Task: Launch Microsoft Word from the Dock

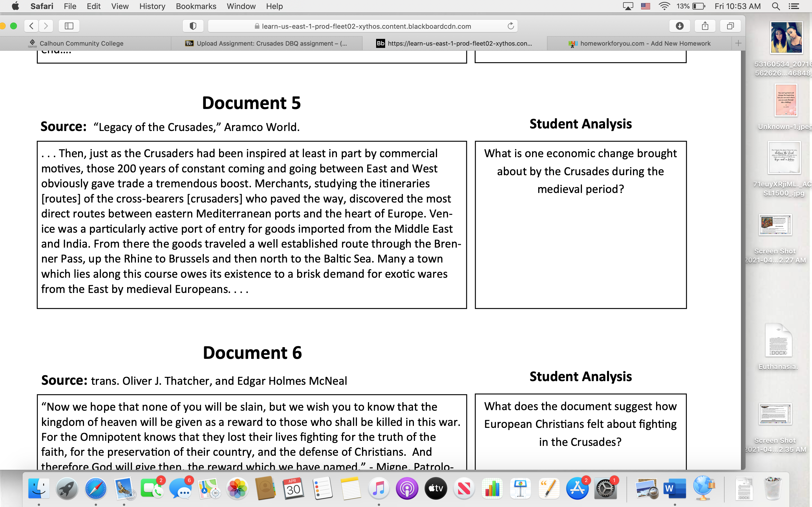Action: coord(674,488)
